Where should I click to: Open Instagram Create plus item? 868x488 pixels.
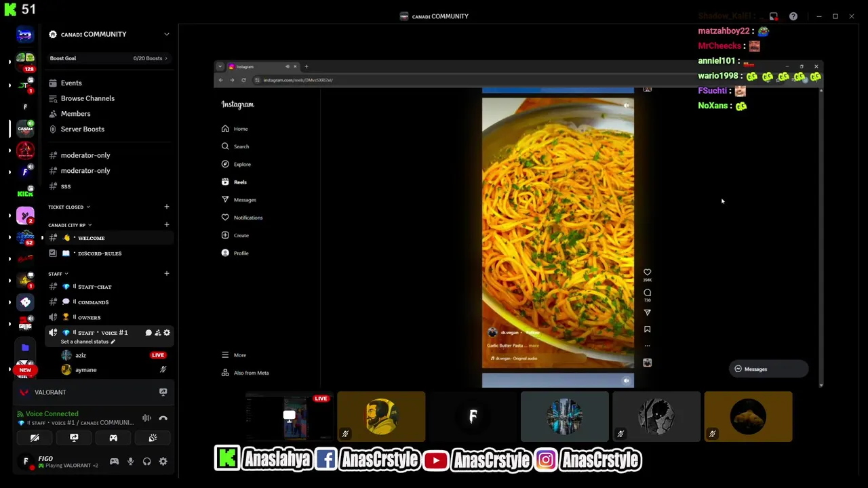tap(235, 235)
